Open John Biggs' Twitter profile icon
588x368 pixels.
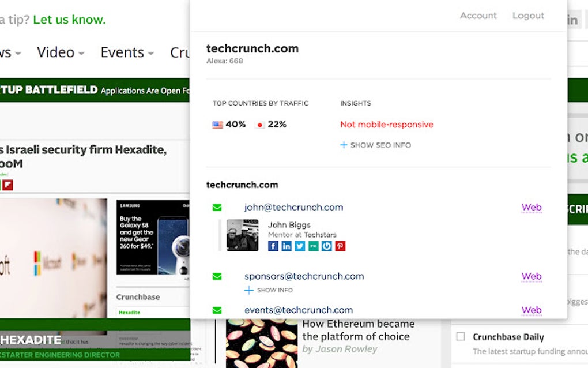(300, 246)
